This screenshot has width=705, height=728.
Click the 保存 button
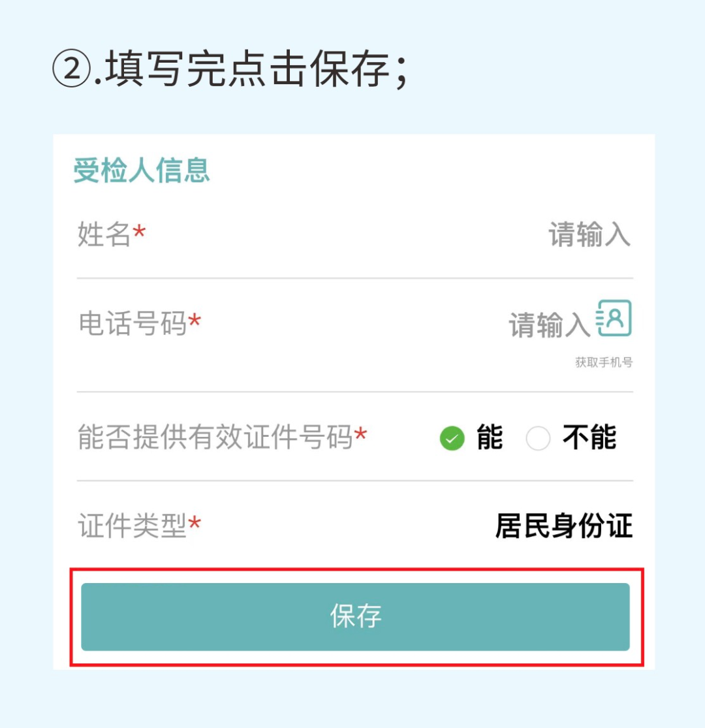tap(356, 616)
